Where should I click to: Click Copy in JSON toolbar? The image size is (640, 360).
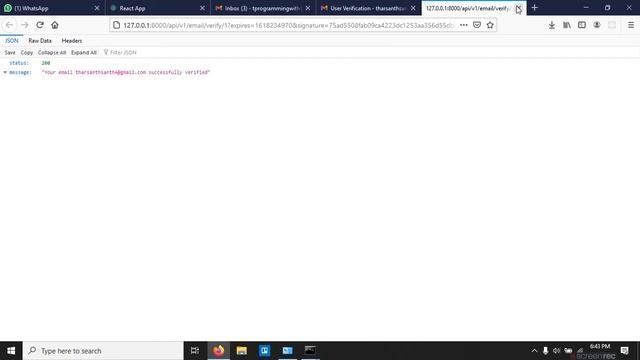click(x=27, y=53)
